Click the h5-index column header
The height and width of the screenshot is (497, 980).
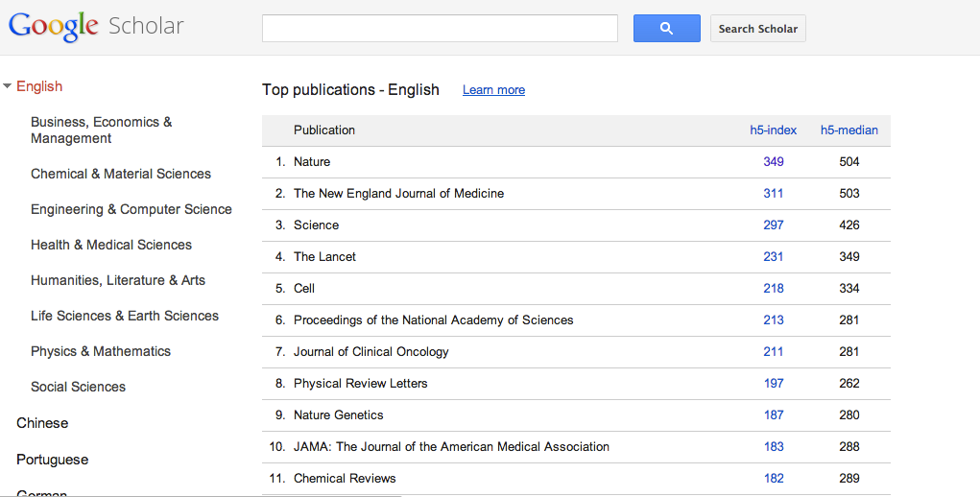click(773, 130)
